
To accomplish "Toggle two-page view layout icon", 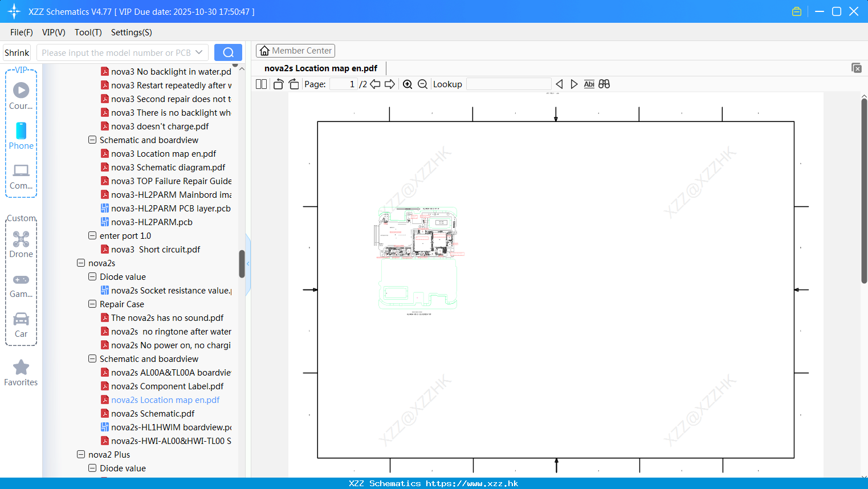I will click(x=261, y=84).
